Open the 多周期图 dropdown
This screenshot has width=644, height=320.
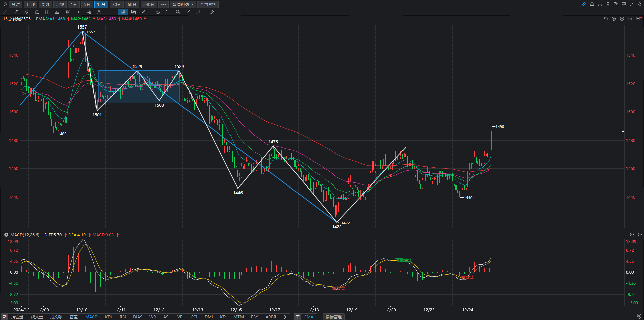[x=183, y=4]
